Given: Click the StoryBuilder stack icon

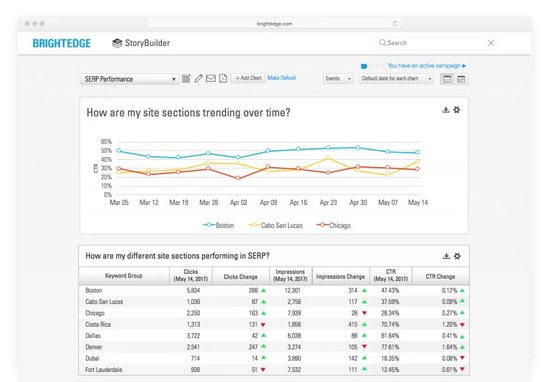Looking at the screenshot, I should (117, 43).
